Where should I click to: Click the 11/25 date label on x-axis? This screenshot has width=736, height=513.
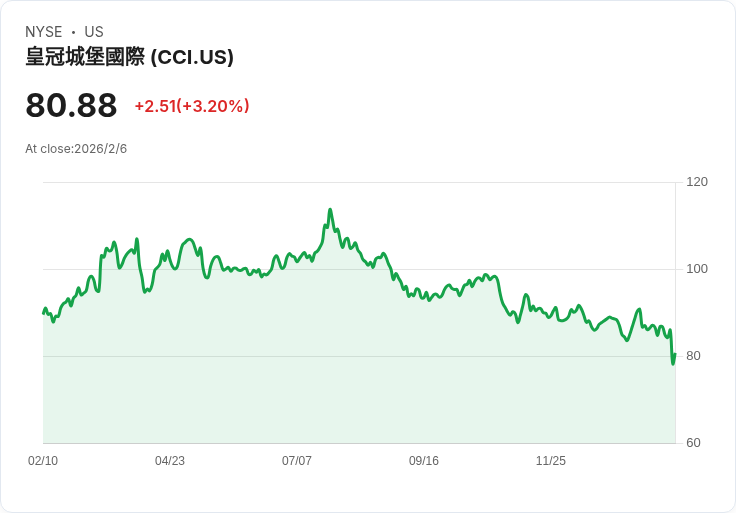tap(551, 461)
